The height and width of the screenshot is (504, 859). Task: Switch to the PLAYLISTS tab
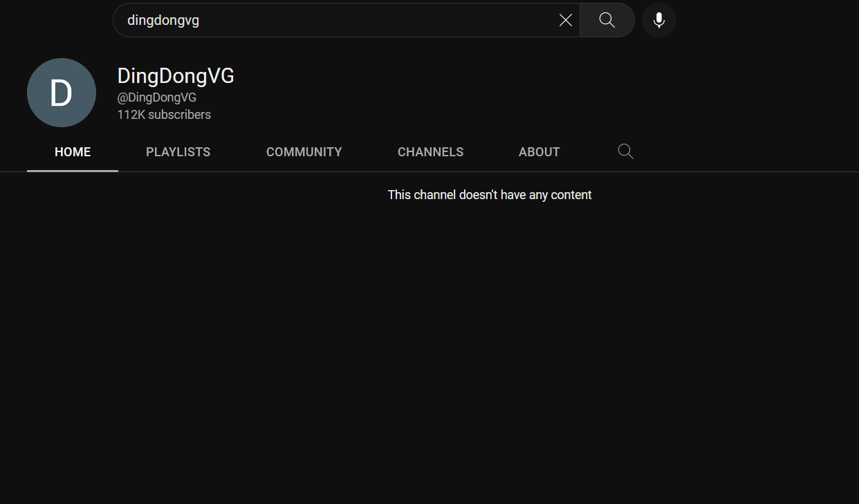pyautogui.click(x=178, y=152)
